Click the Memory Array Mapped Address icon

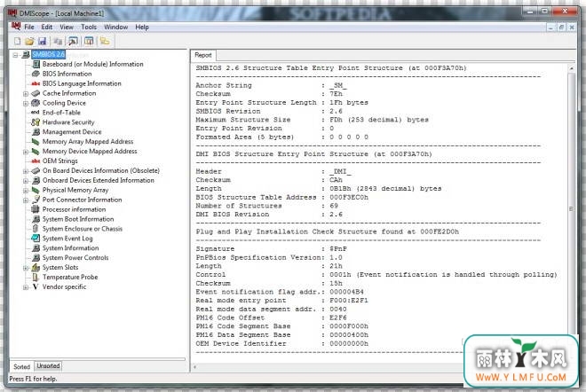click(x=36, y=142)
